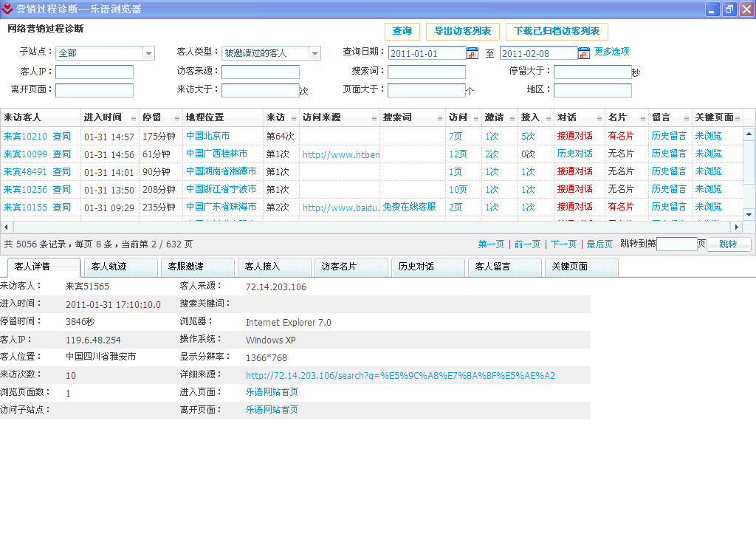Open http://www.htben source link

[341, 155]
